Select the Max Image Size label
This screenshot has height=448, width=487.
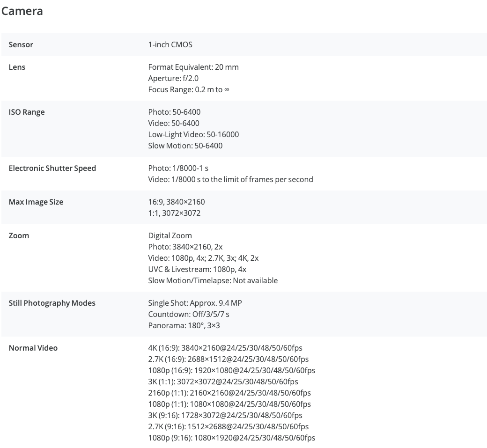click(36, 202)
